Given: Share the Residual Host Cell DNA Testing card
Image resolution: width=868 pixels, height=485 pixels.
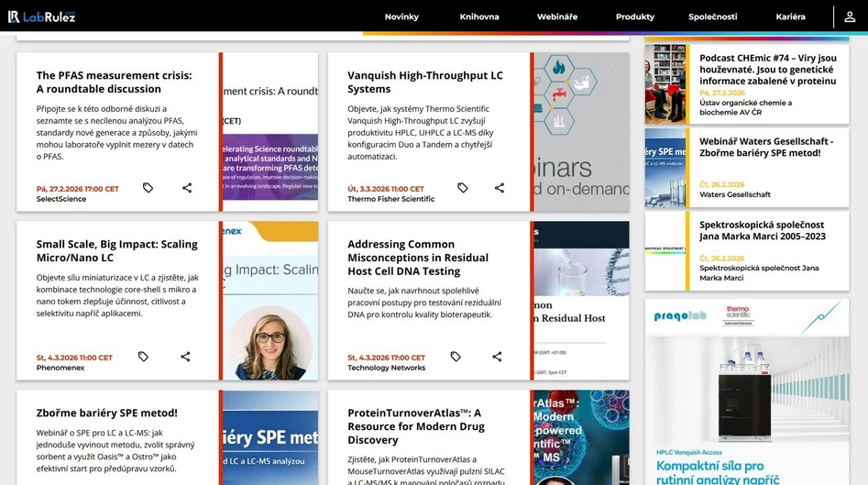Looking at the screenshot, I should (497, 357).
